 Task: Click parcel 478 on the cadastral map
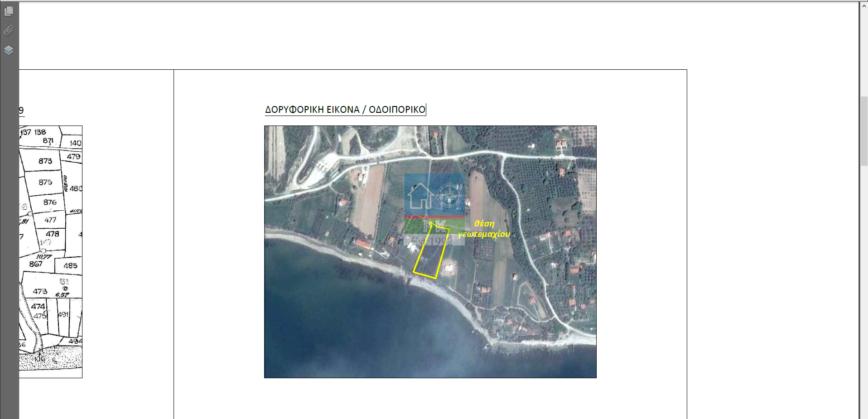tap(52, 234)
